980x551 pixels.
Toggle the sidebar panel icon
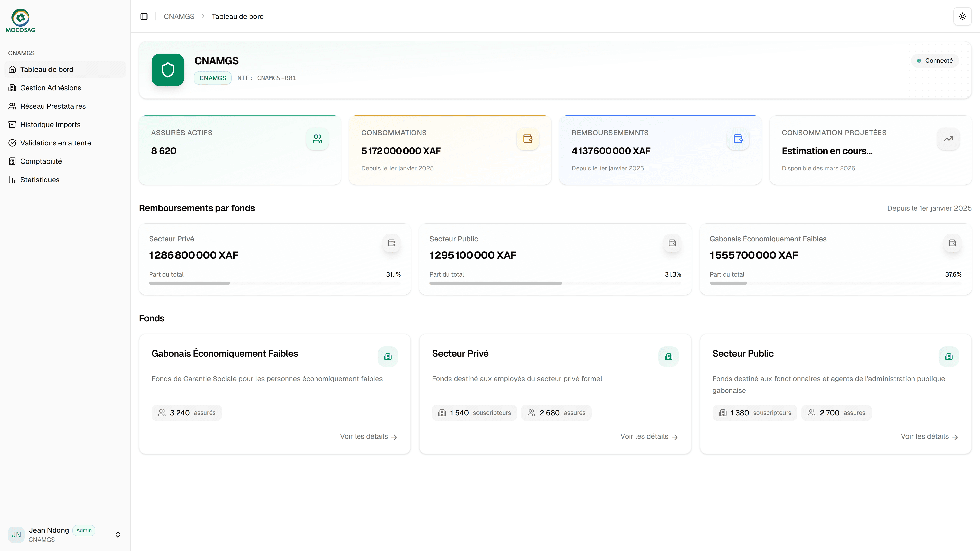144,16
